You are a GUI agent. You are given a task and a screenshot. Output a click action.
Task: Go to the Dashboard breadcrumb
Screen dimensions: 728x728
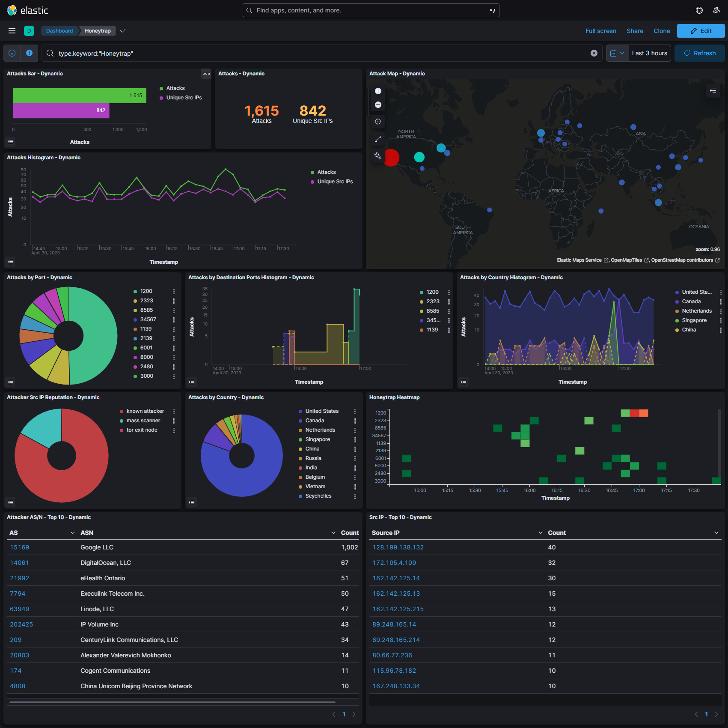coord(59,31)
